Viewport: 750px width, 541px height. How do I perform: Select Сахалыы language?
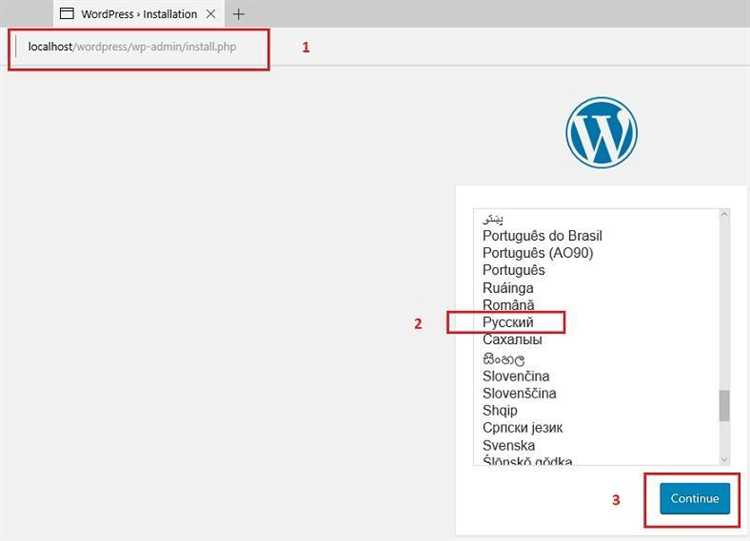[512, 340]
